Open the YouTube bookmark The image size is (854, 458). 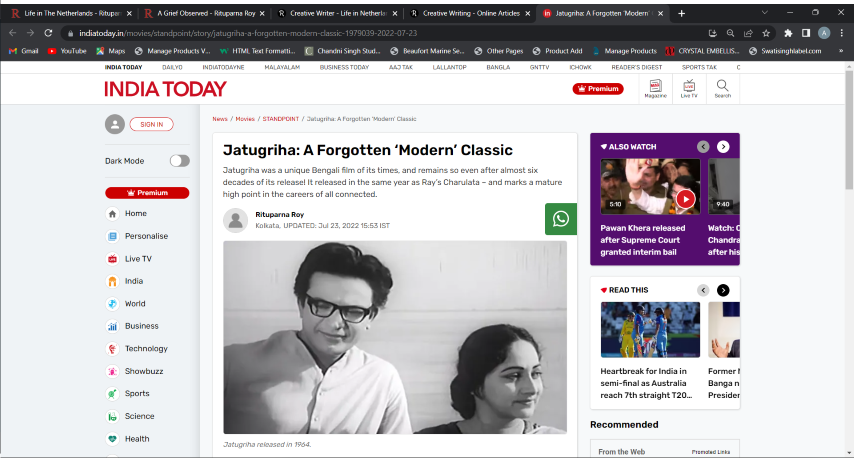tap(67, 51)
